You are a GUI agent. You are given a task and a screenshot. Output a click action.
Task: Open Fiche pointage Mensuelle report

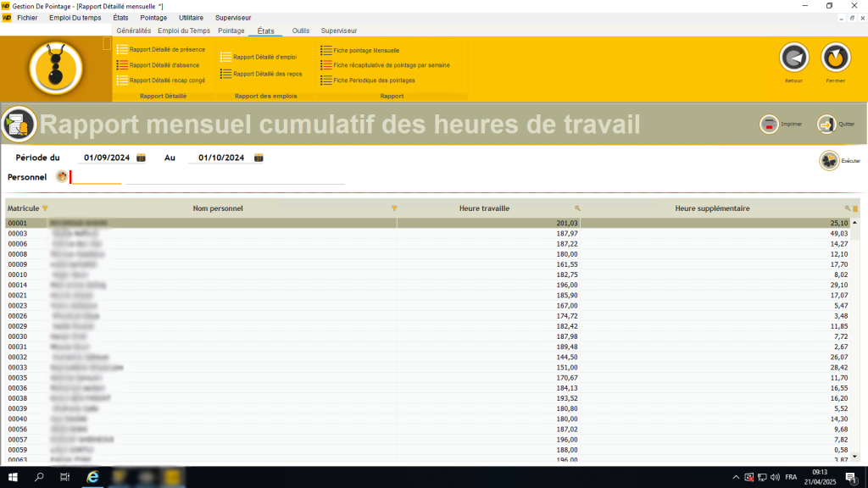coord(365,51)
